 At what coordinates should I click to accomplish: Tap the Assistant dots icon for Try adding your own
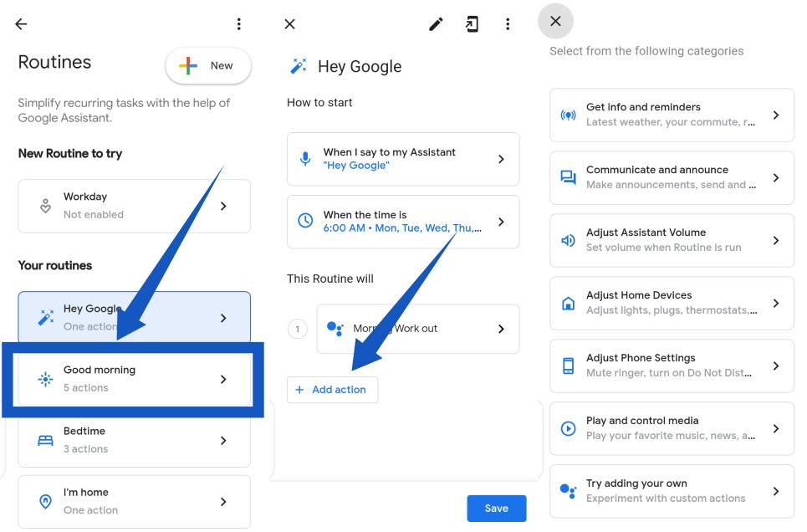pyautogui.click(x=568, y=491)
